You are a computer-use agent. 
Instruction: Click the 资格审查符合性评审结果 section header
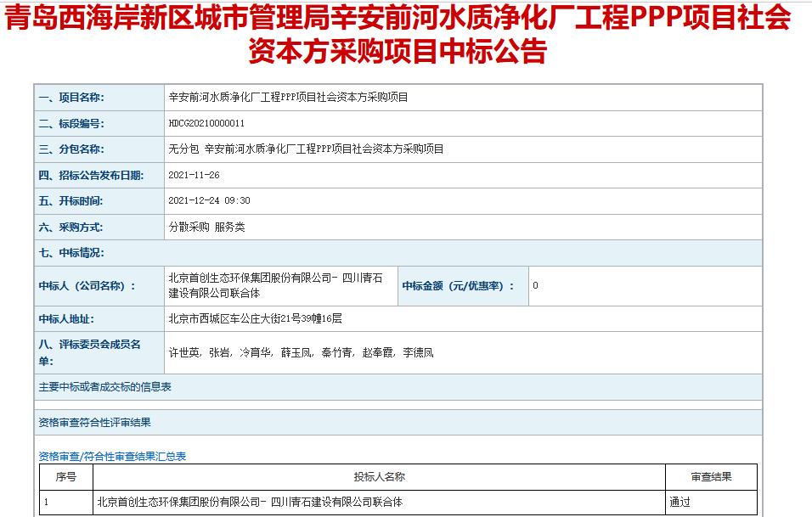pos(95,423)
